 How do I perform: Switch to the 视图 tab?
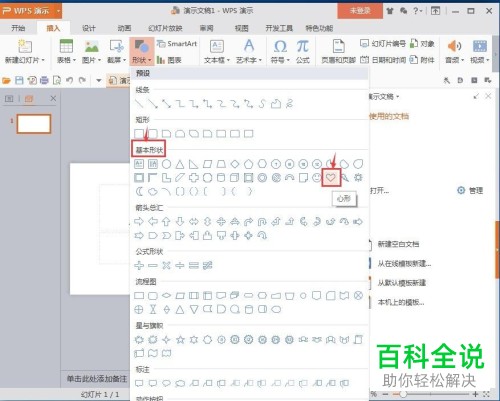(242, 28)
